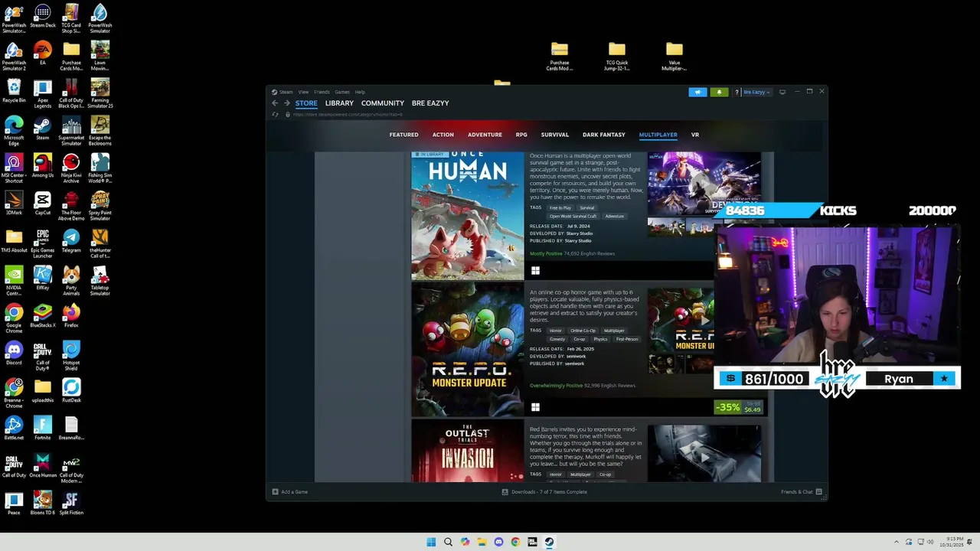Select the MULTIPLAYER category tab
The height and width of the screenshot is (551, 980).
point(658,135)
